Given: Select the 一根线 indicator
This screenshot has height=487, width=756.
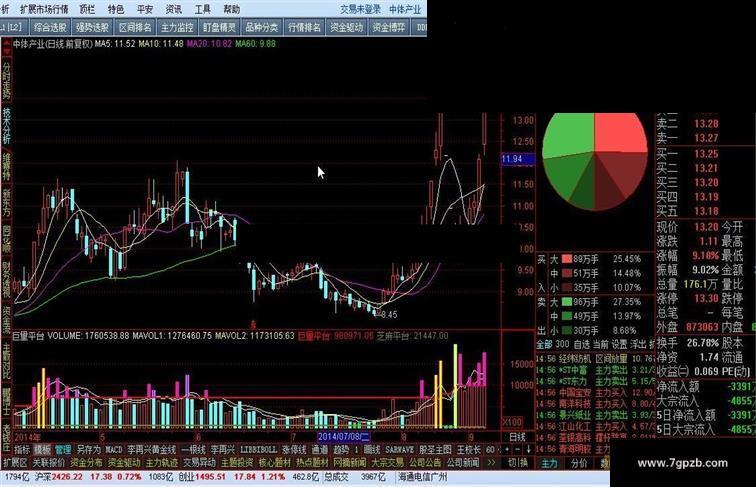Looking at the screenshot, I should click(x=193, y=449).
